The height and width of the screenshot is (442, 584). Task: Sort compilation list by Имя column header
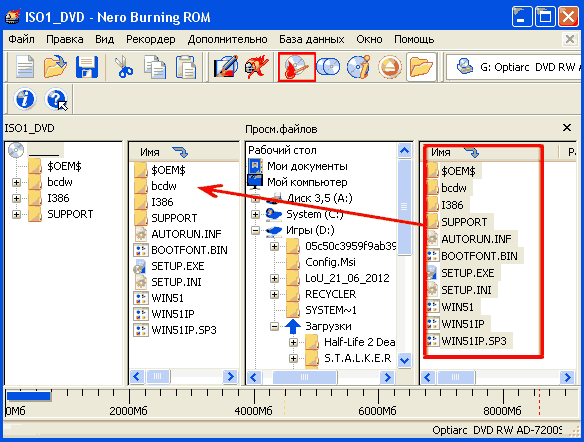click(x=184, y=152)
